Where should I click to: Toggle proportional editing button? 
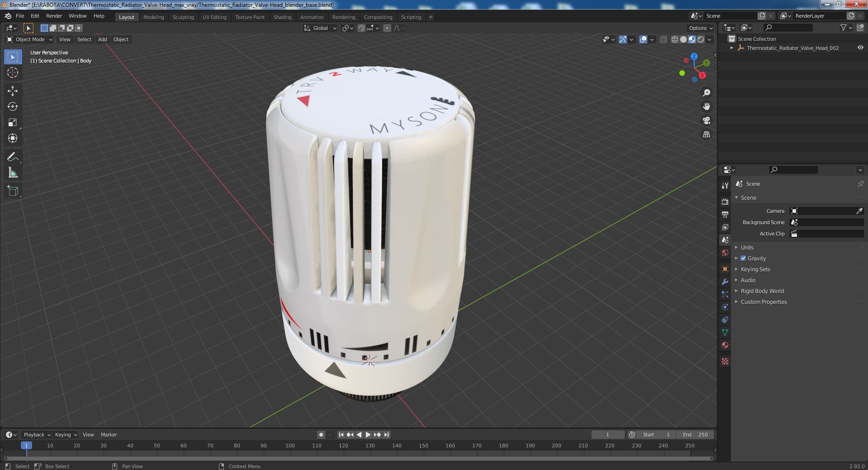(x=387, y=28)
